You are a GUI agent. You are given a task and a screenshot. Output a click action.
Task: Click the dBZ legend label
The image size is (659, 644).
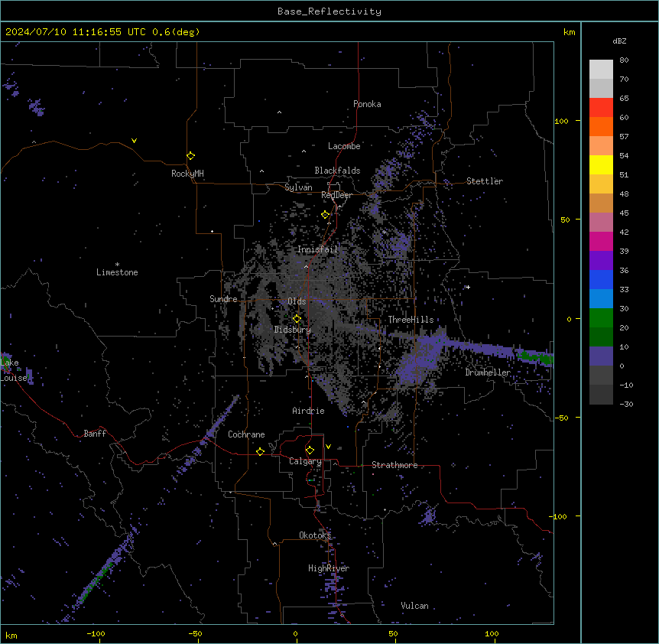click(619, 41)
